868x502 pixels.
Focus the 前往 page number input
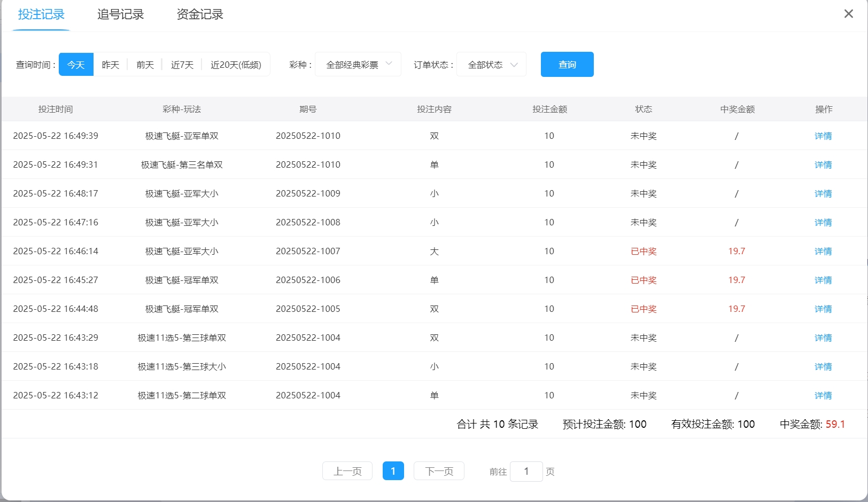tap(526, 471)
